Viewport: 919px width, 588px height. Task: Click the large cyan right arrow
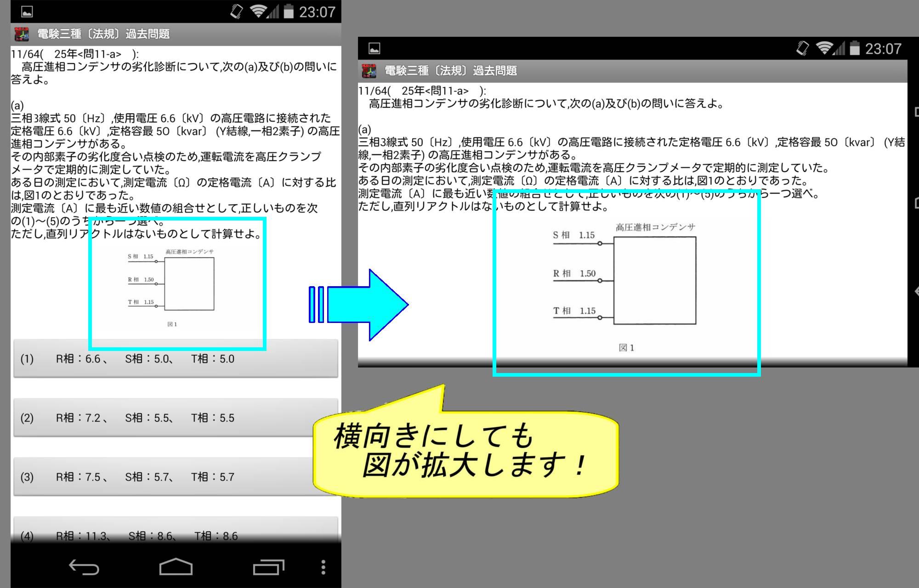[368, 305]
